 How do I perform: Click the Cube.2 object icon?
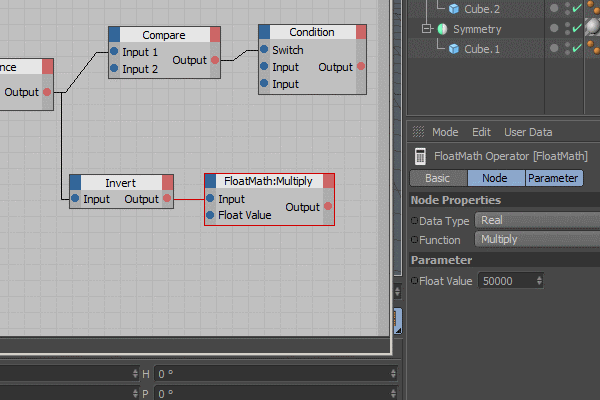tap(454, 9)
